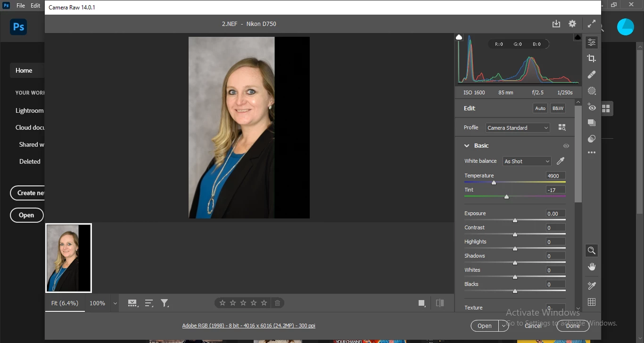
Task: Select the Red Eye removal tool
Action: coord(592,107)
